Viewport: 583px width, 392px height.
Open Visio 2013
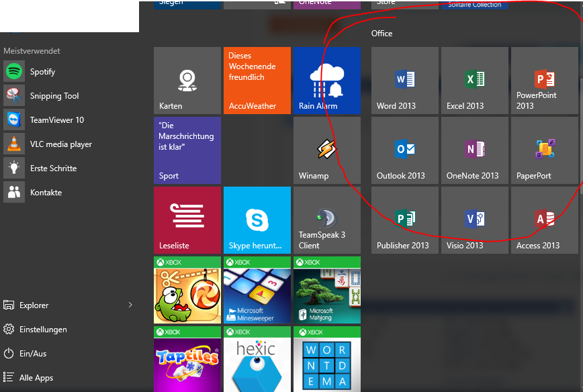pyautogui.click(x=474, y=220)
